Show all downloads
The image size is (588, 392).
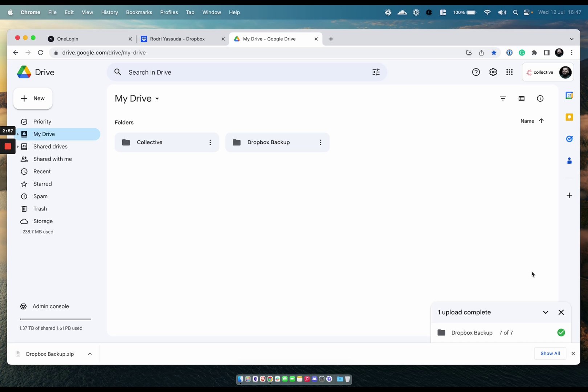tap(550, 354)
